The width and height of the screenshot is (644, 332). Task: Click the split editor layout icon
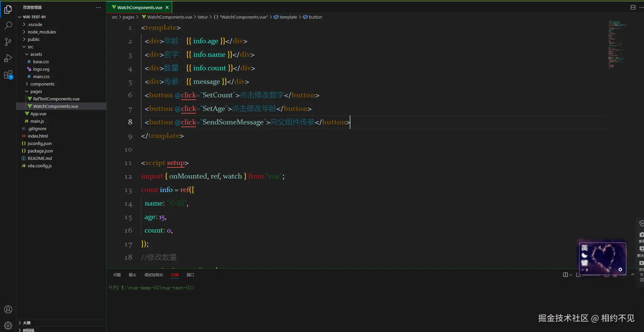click(633, 7)
